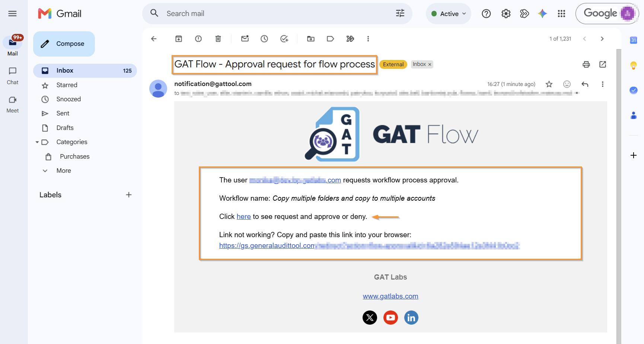Open the Gemini sparkle icon
This screenshot has height=344, width=644.
[542, 14]
